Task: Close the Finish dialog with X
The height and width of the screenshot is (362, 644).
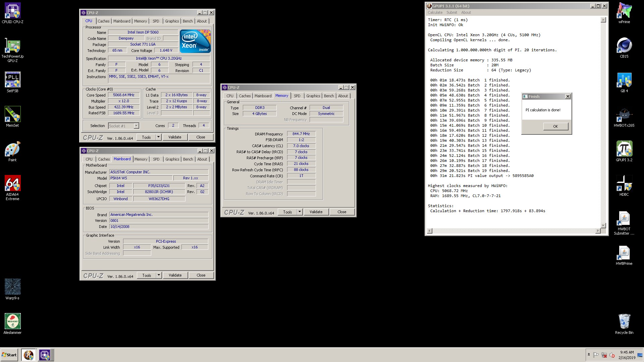Action: click(x=568, y=97)
